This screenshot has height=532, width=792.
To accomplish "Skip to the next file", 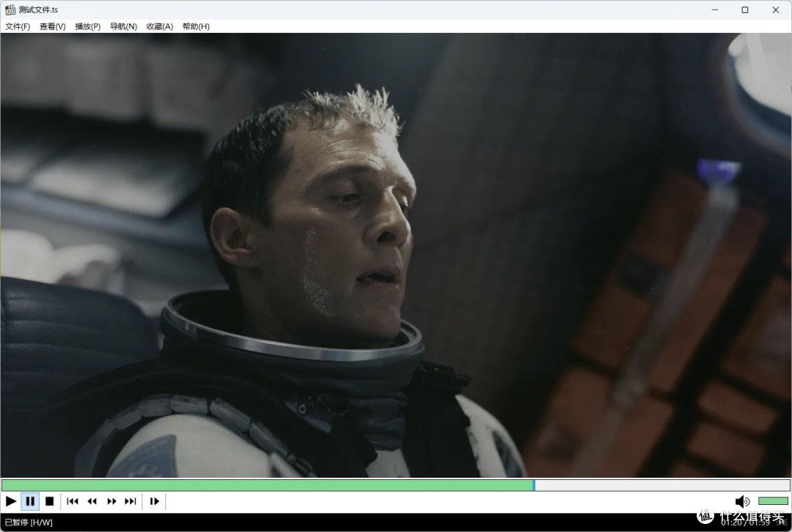I will [x=131, y=501].
